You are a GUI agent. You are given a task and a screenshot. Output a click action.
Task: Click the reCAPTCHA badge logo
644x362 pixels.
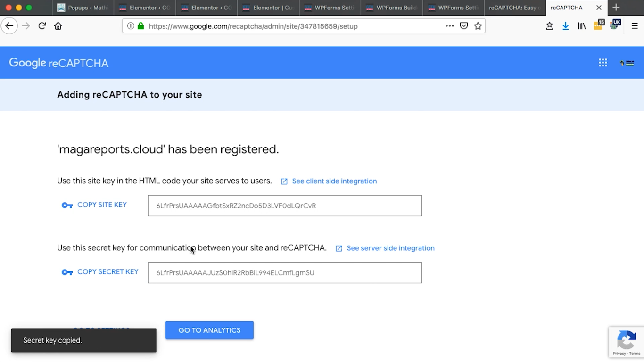click(626, 340)
